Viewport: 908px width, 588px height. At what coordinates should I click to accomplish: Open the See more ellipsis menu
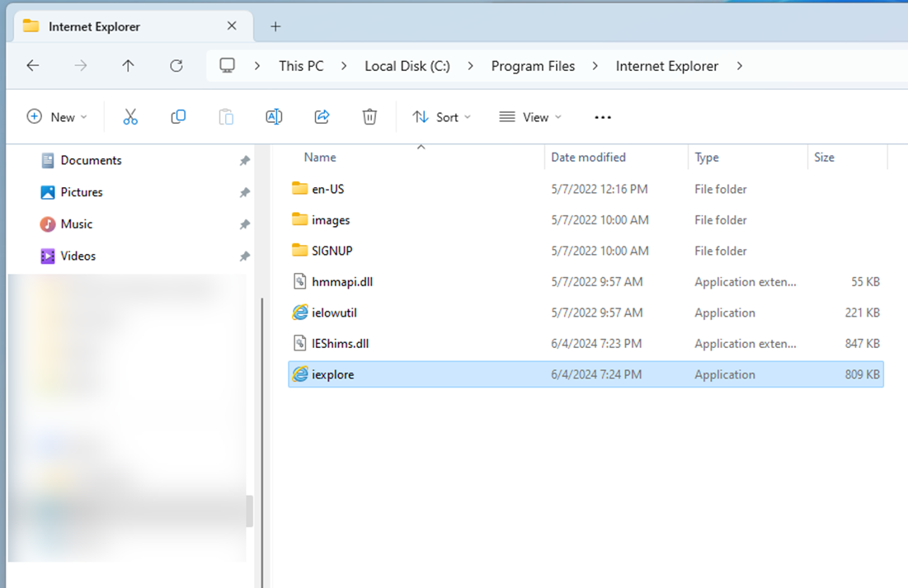pos(603,117)
